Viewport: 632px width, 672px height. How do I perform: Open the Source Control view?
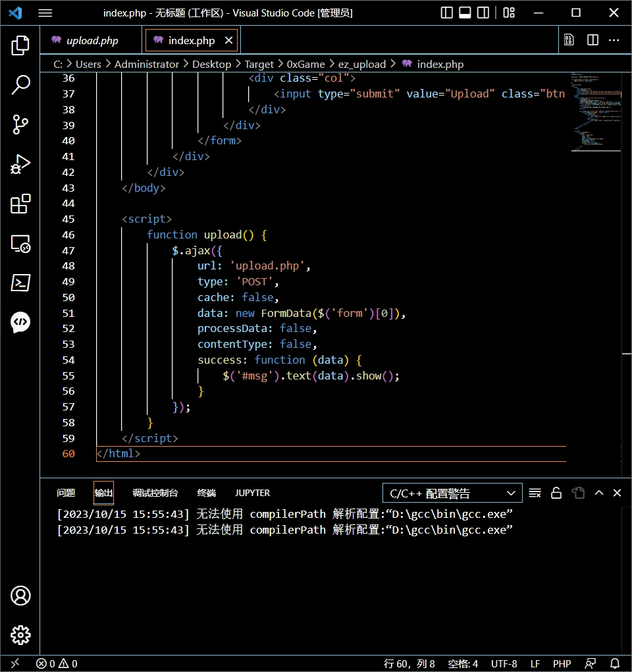pos(20,125)
